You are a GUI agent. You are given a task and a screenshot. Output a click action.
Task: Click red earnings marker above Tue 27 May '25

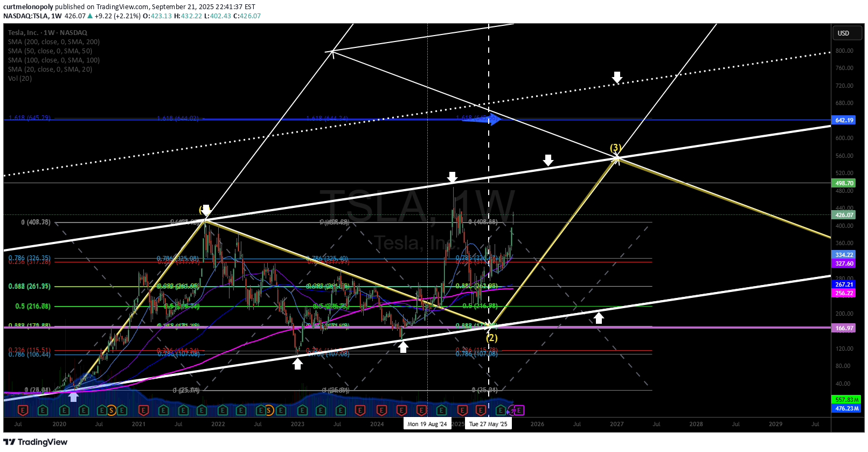coord(481,411)
